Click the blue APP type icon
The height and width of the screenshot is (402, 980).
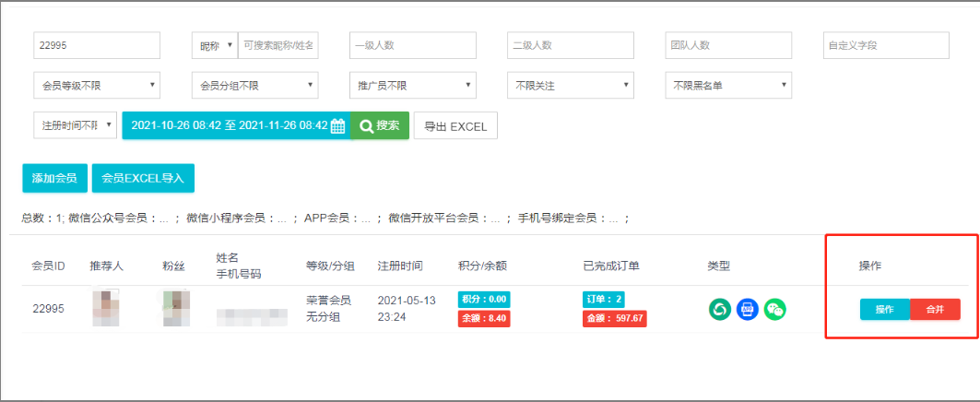click(747, 310)
